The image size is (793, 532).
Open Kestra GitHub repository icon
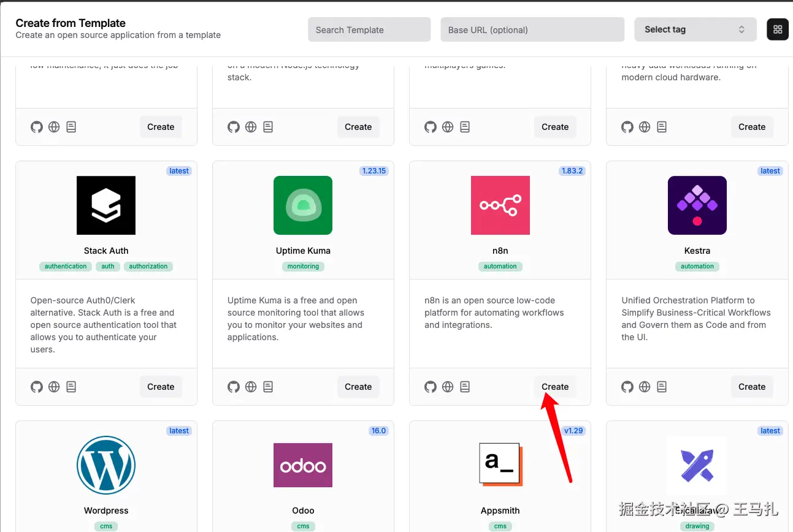(x=627, y=387)
